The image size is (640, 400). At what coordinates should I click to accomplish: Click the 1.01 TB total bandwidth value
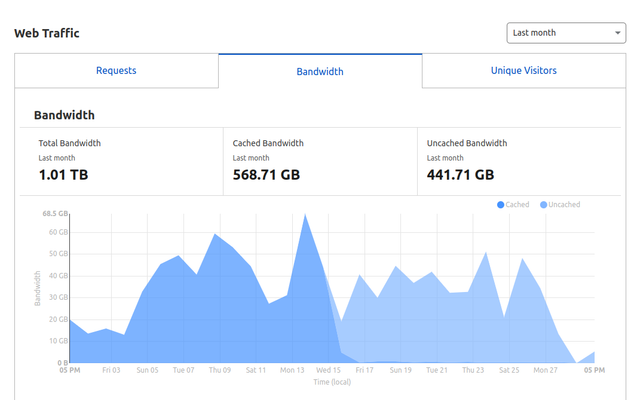tap(63, 175)
